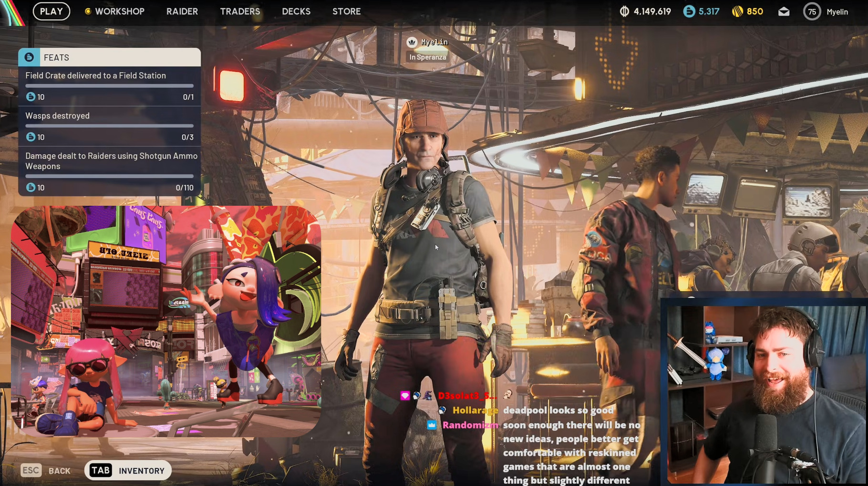Click the yellow notification dot beside WORKSHOP

click(88, 11)
